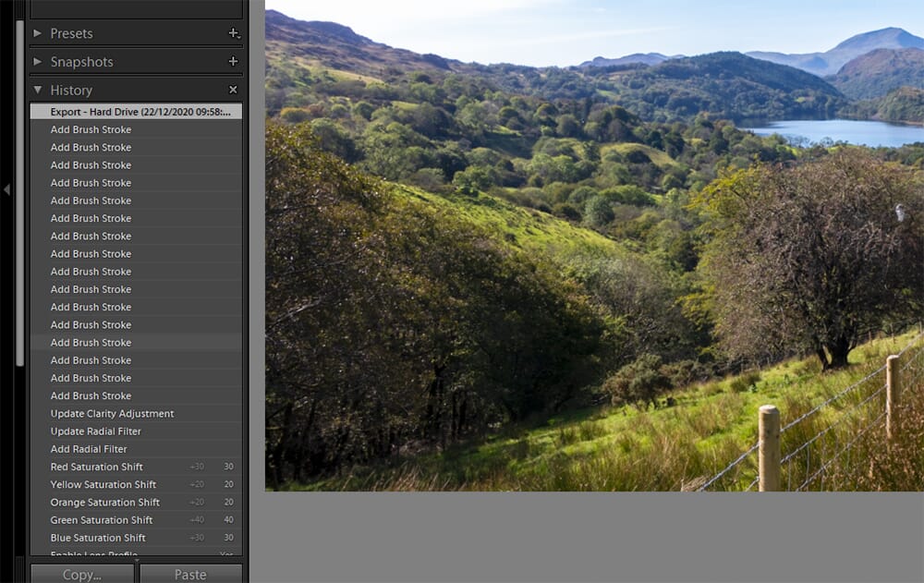924x583 pixels.
Task: Expand the Snapshots panel
Action: pos(38,62)
